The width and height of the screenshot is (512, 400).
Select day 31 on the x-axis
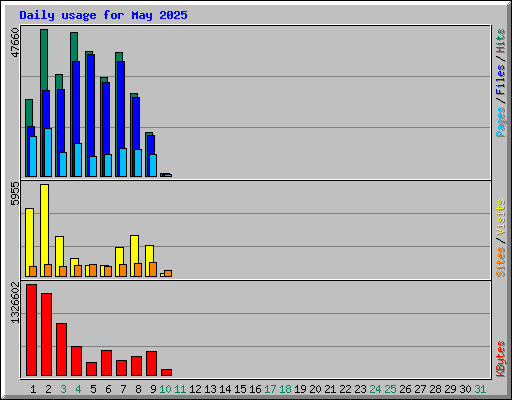tap(480, 389)
